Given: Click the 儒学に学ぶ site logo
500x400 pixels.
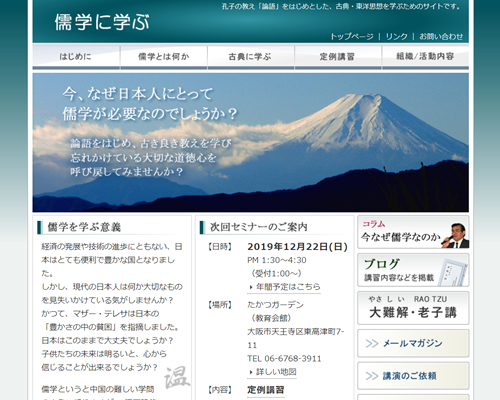Looking at the screenshot, I should point(102,22).
